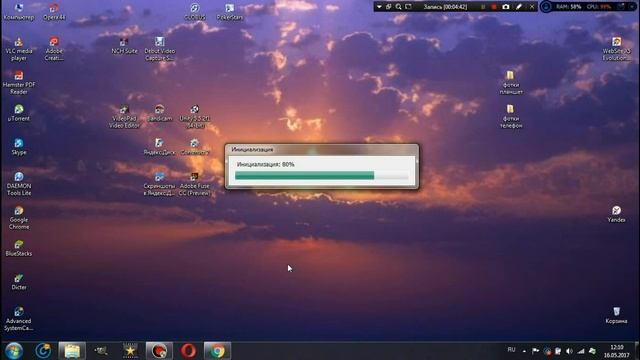
Task: Select the WebSite X5 Evolution shortcut
Action: [x=616, y=49]
